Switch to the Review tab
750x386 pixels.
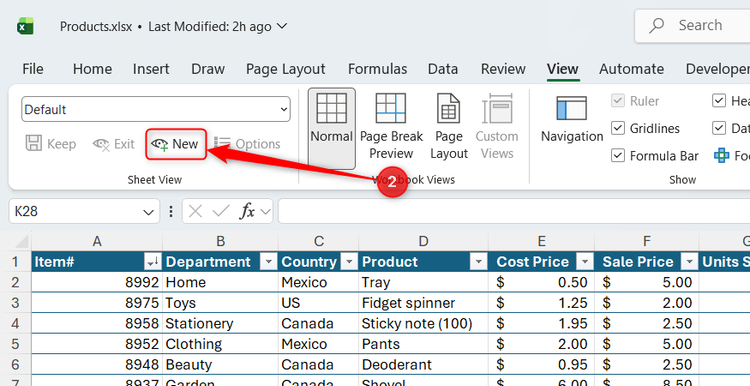(503, 69)
